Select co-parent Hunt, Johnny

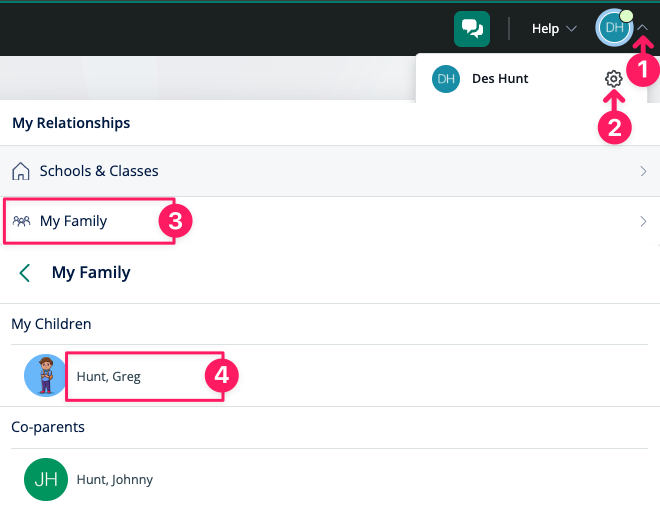point(114,479)
